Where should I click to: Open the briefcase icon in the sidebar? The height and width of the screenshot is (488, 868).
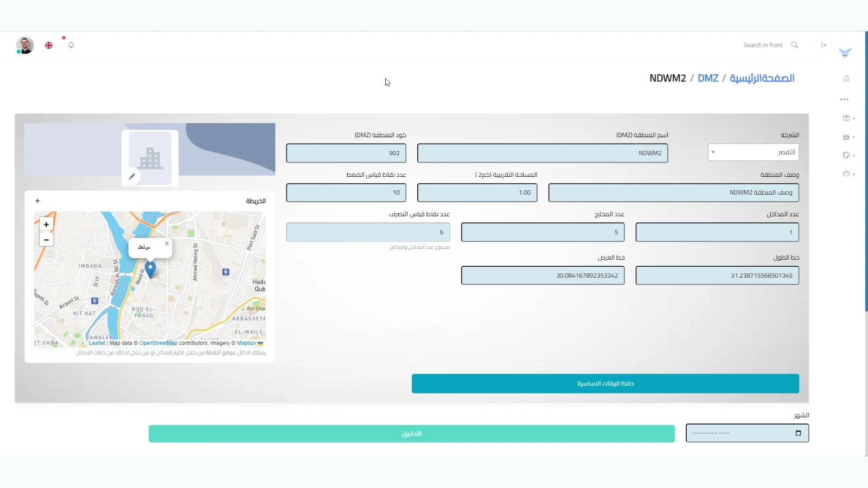click(846, 174)
